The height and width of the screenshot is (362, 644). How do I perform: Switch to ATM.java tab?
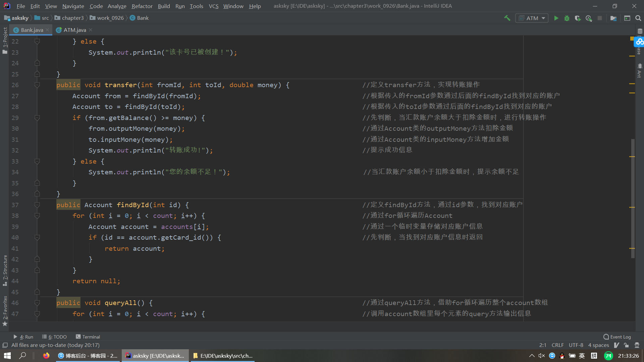point(74,30)
